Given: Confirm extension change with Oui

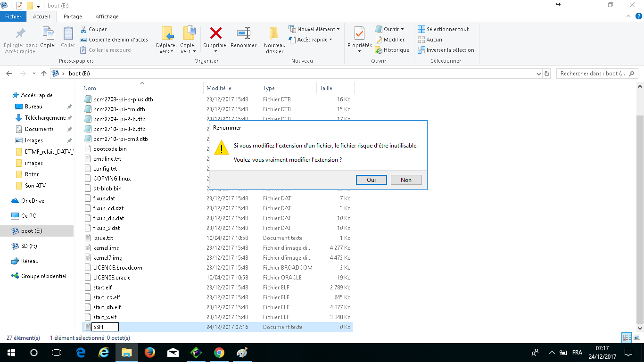Looking at the screenshot, I should click(x=371, y=180).
